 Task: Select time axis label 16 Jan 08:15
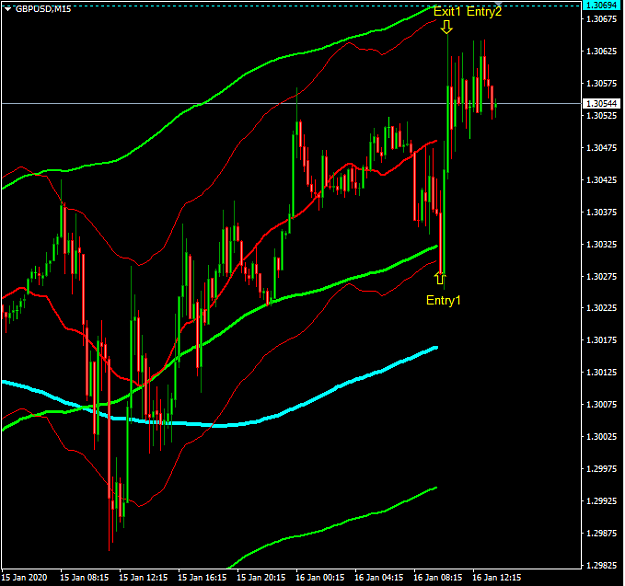click(438, 578)
